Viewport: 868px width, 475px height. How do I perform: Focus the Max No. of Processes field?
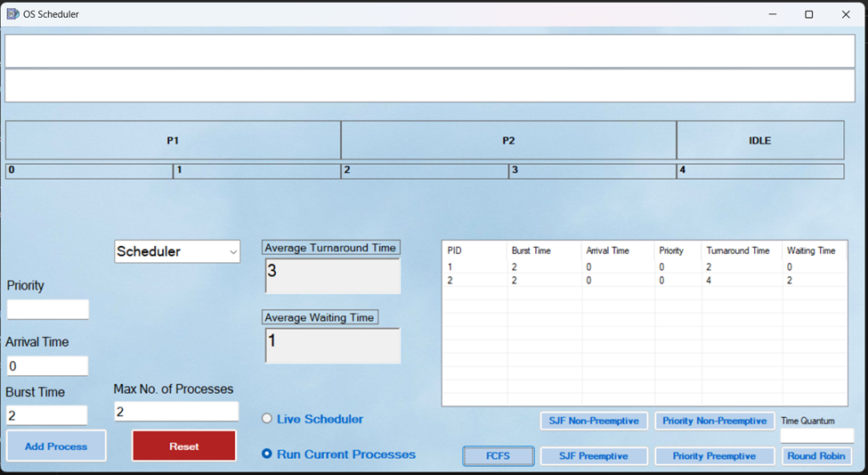pyautogui.click(x=176, y=411)
